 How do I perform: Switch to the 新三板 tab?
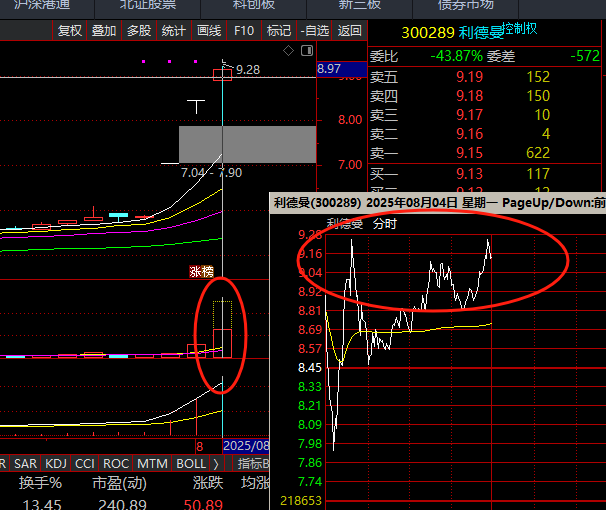[x=359, y=5]
